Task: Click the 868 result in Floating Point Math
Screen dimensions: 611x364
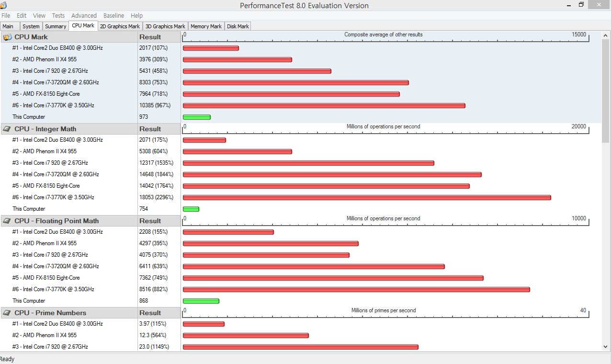Action: [144, 301]
